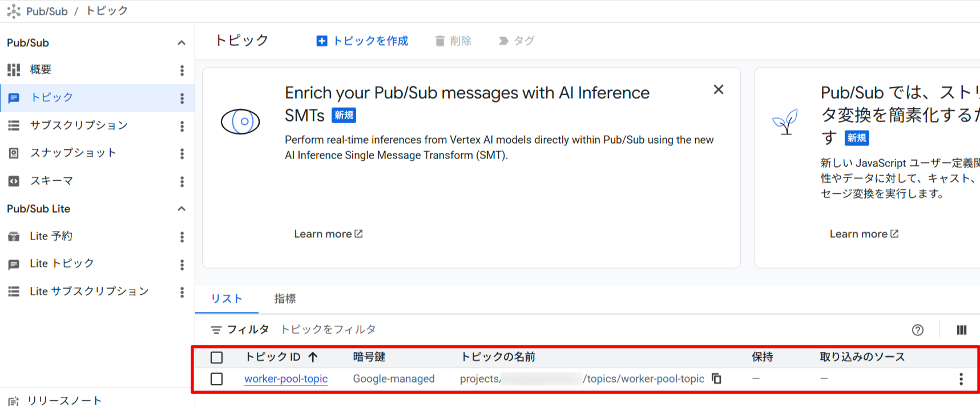Switch to the 指標 tab

(285, 299)
